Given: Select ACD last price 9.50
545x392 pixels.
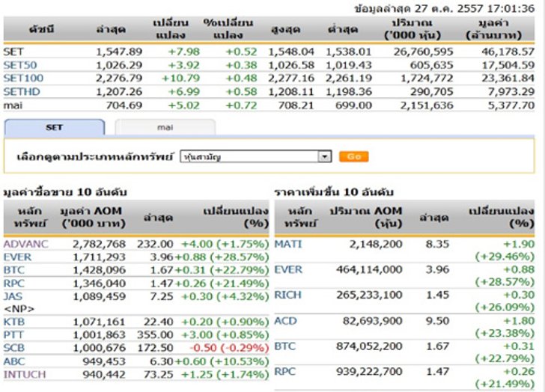Looking at the screenshot, I should click(438, 321).
